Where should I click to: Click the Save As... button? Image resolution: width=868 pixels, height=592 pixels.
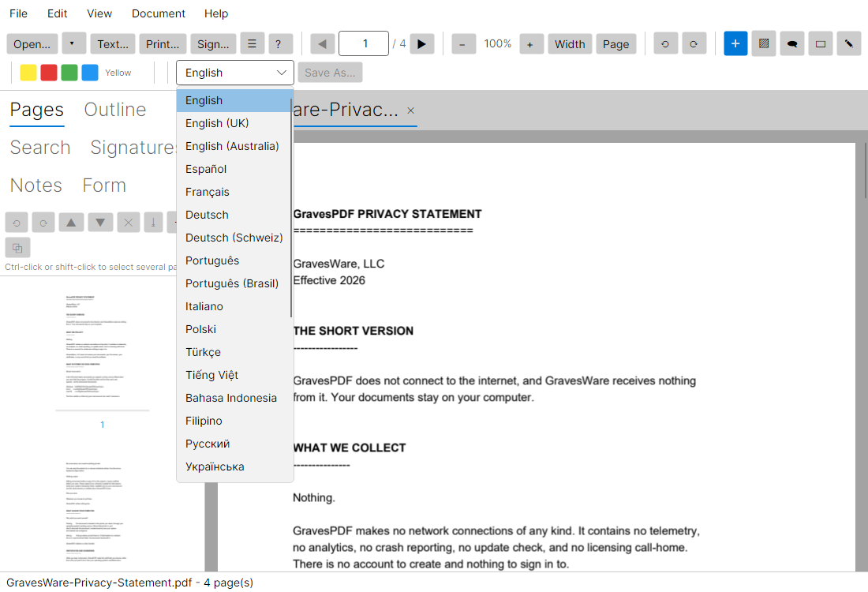point(330,73)
